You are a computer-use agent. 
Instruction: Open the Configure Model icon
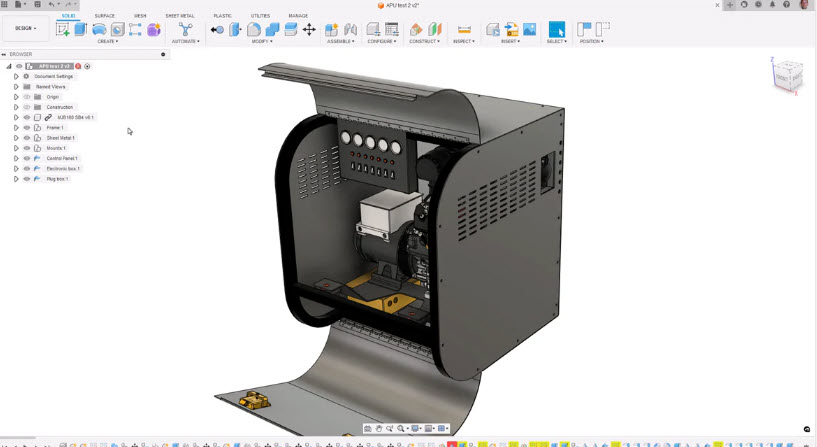pos(373,29)
